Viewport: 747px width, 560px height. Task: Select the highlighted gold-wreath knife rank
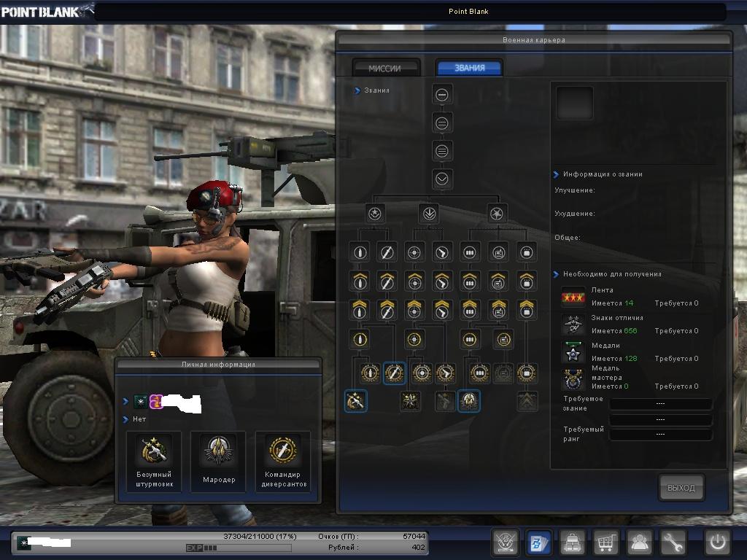pyautogui.click(x=394, y=373)
